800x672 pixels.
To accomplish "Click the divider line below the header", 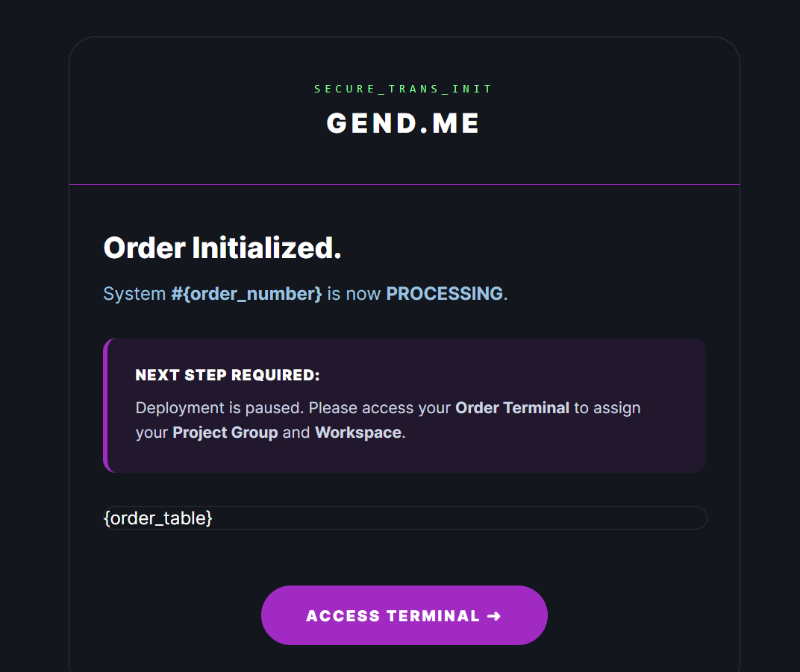I will [x=403, y=186].
